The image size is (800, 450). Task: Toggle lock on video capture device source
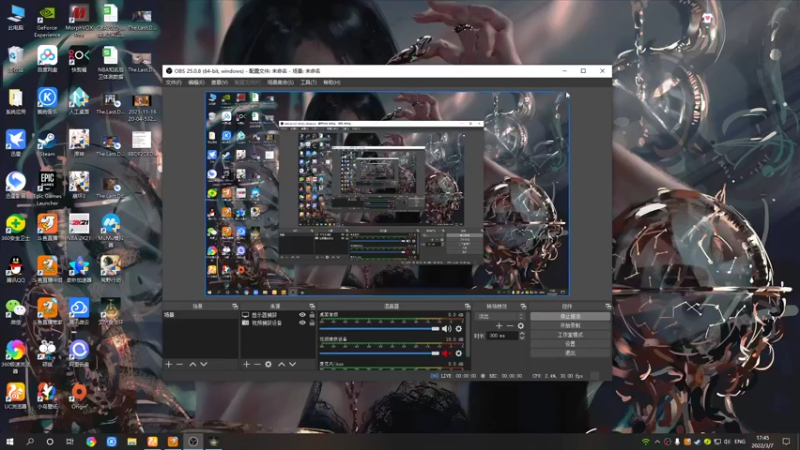tap(312, 323)
